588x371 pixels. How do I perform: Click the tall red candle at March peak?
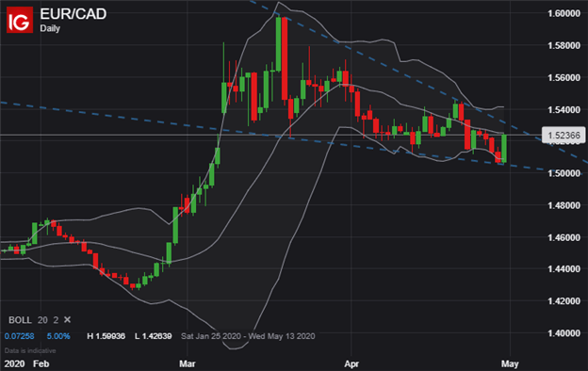pyautogui.click(x=285, y=58)
